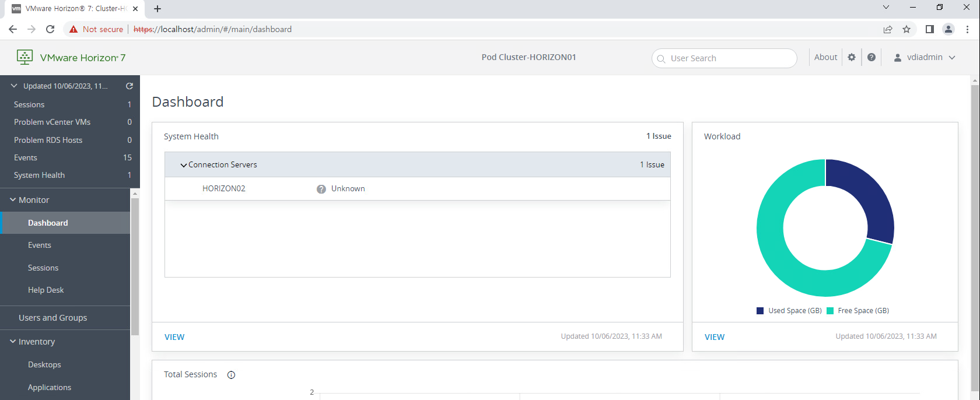Close the VMware Horizon browser tab
This screenshot has height=400, width=980.
tap(135, 9)
